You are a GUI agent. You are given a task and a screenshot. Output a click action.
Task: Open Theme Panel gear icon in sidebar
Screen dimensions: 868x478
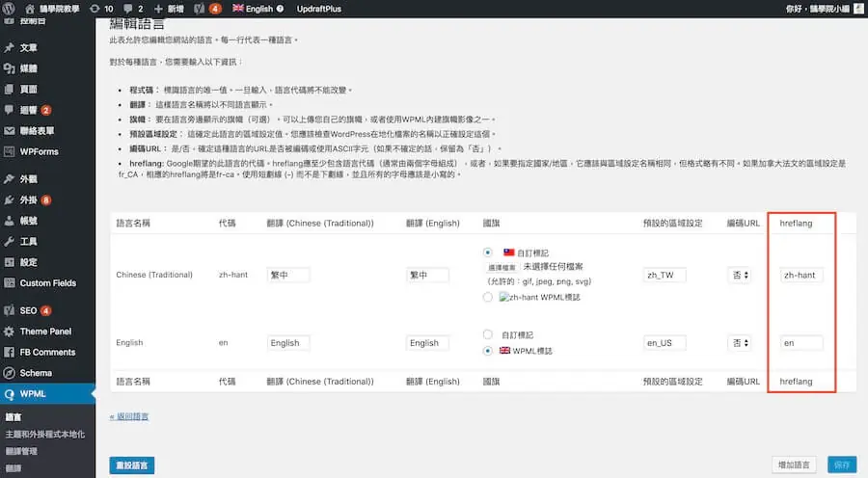pyautogui.click(x=9, y=332)
